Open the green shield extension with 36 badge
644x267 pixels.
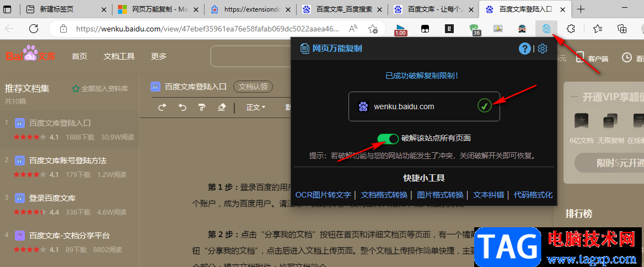coord(475,29)
